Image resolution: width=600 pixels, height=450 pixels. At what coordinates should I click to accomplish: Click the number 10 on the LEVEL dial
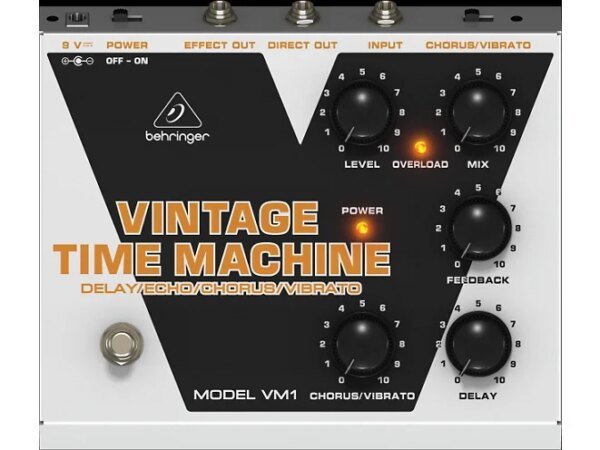384,148
